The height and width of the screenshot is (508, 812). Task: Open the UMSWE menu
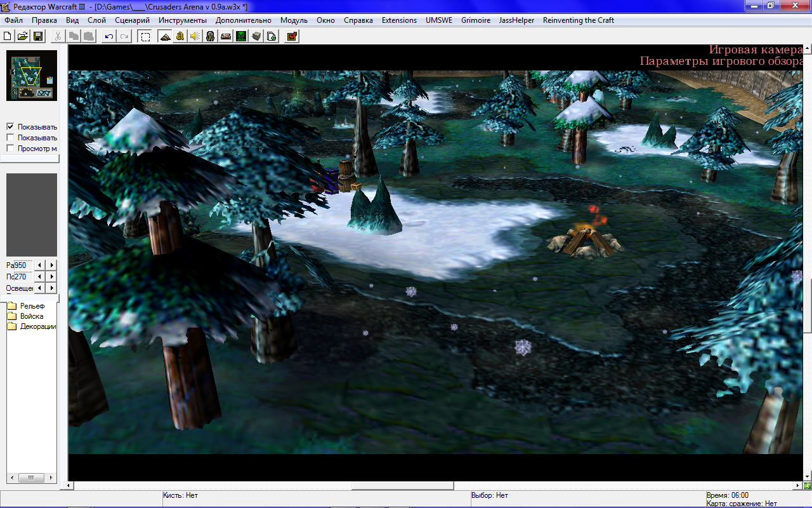(439, 20)
